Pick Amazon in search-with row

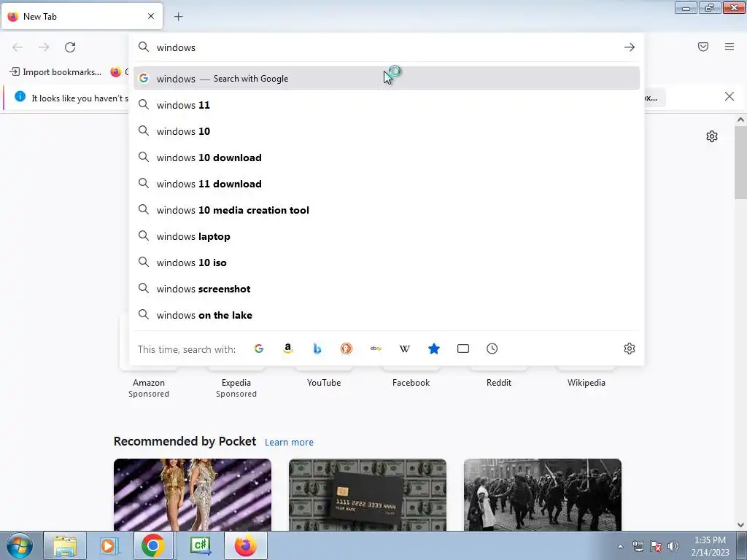tap(287, 349)
